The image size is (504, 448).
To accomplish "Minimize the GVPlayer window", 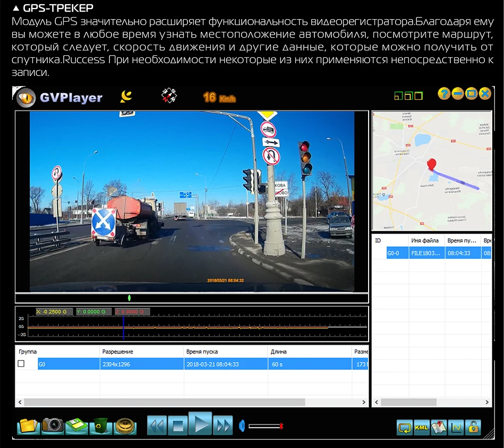I will coord(457,94).
